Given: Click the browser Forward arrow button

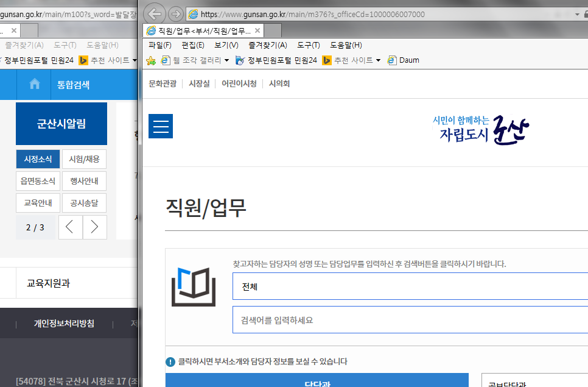Looking at the screenshot, I should click(175, 13).
